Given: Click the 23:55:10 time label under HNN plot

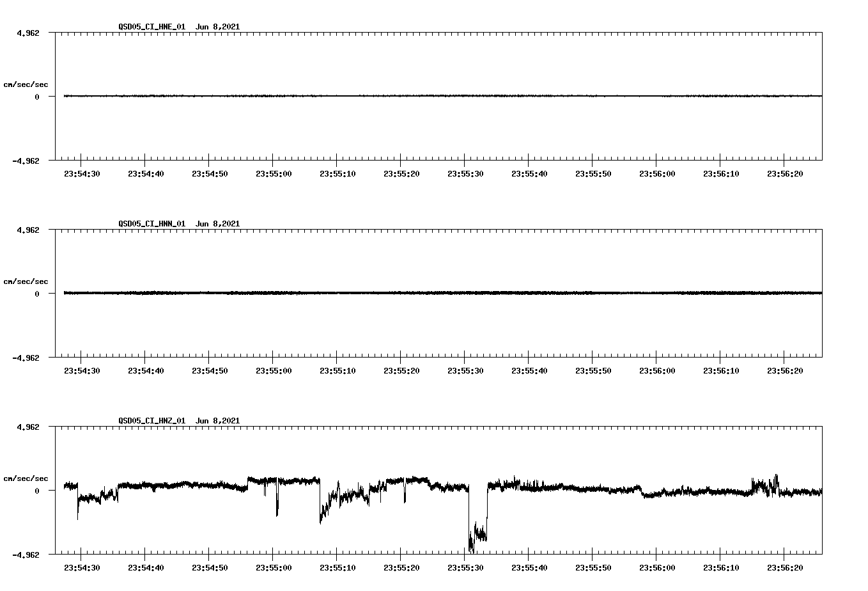Looking at the screenshot, I should [x=337, y=370].
